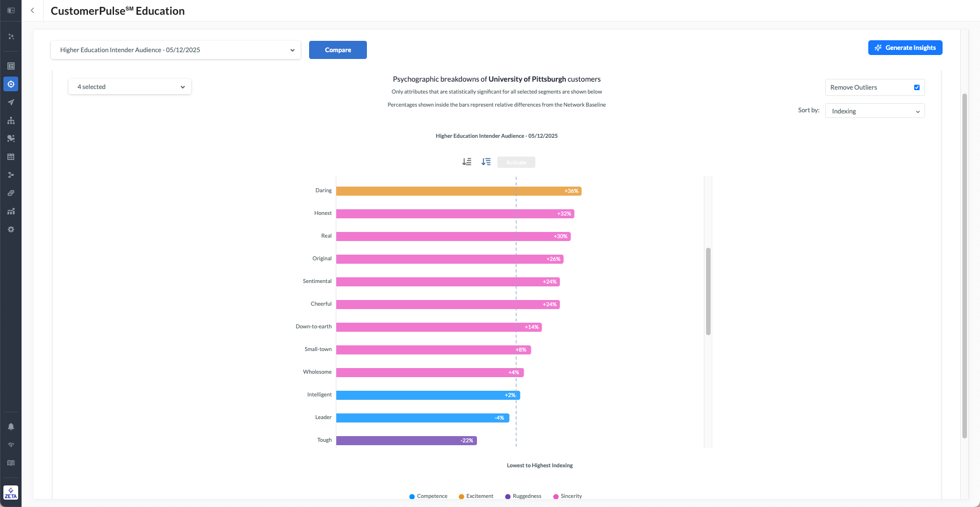Click the blue sort icon above chart
The image size is (980, 507).
[486, 162]
